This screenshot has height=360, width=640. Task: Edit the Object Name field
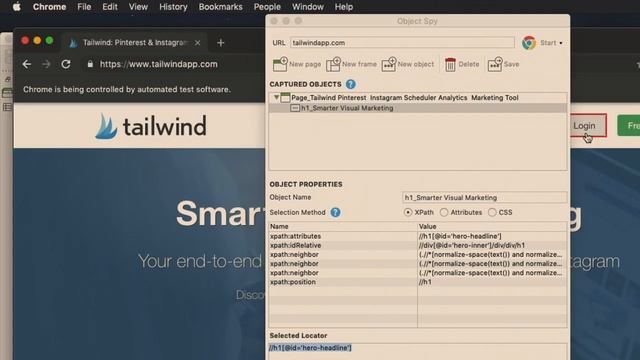coord(484,198)
